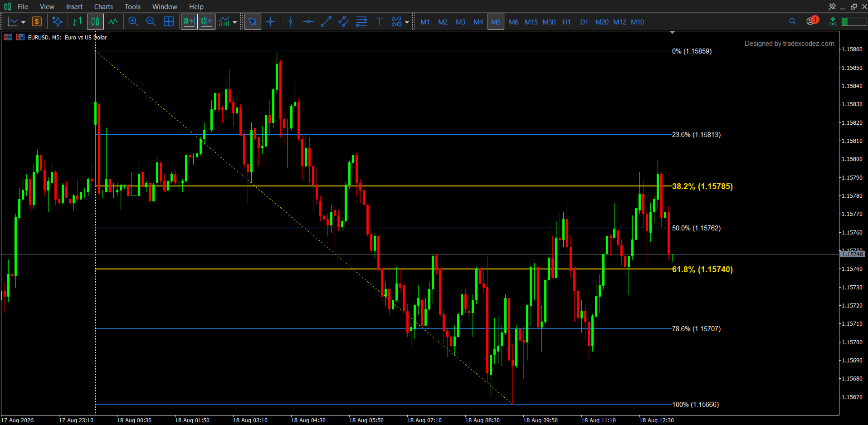Screen dimensions: 868x425
Task: Switch chart to bar chart mode
Action: [x=78, y=22]
